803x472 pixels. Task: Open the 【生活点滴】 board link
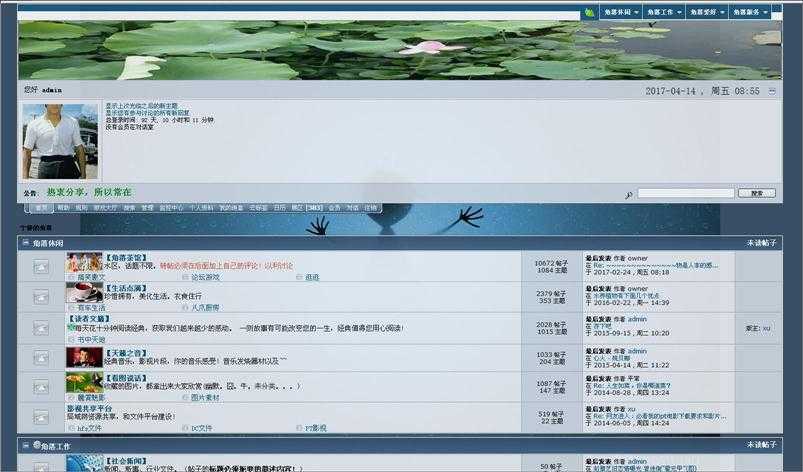(126, 288)
